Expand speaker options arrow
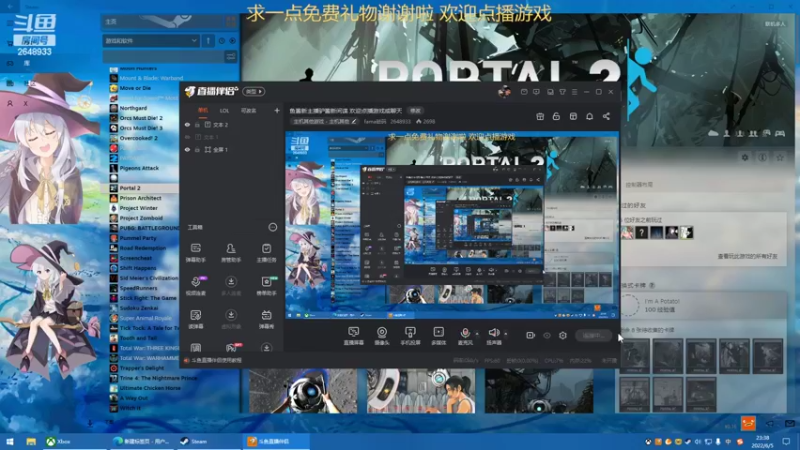This screenshot has width=800, height=450. [506, 334]
